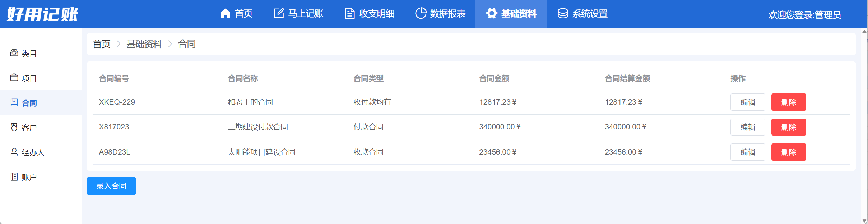Select 客户 in sidebar
The width and height of the screenshot is (868, 224).
tap(41, 128)
